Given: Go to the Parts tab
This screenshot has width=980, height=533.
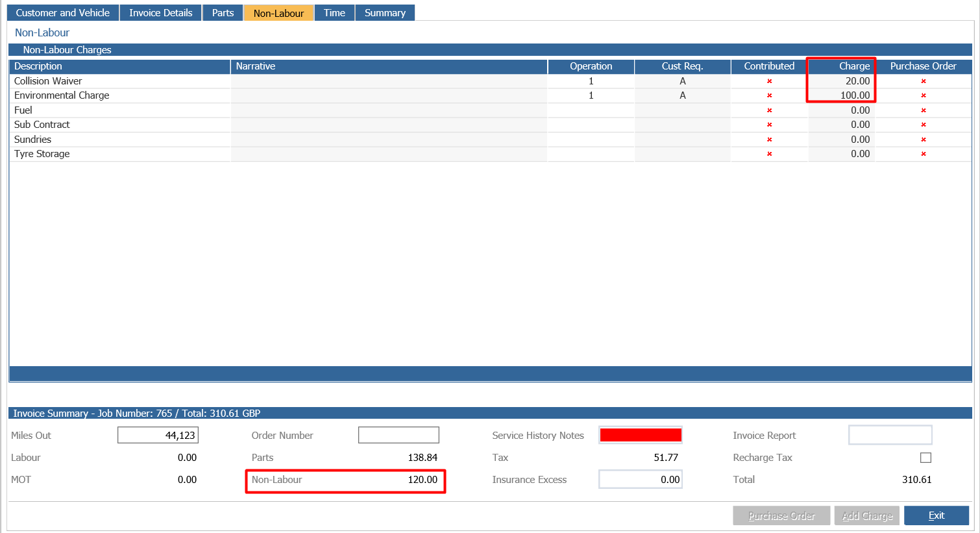Looking at the screenshot, I should pyautogui.click(x=223, y=13).
